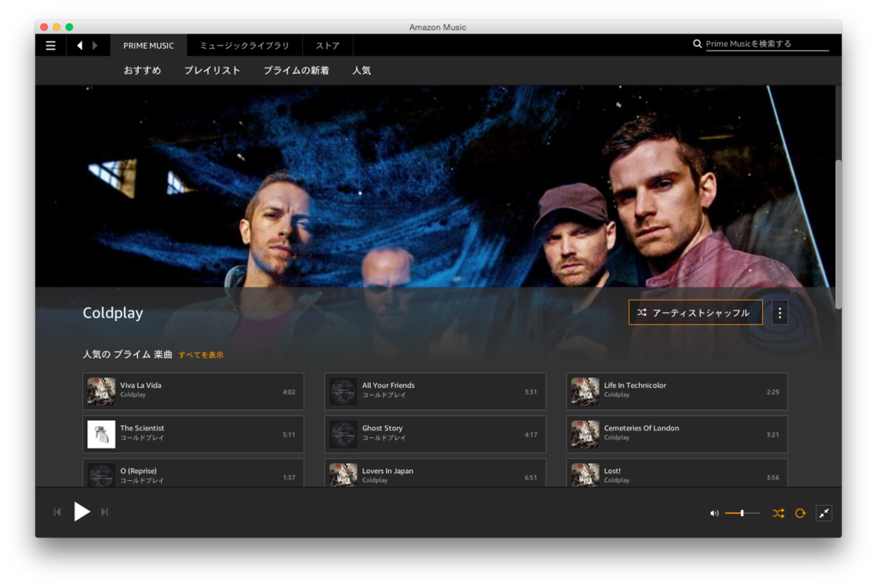The width and height of the screenshot is (877, 588).
Task: Select the O (Reprise) song title
Action: pyautogui.click(x=138, y=472)
